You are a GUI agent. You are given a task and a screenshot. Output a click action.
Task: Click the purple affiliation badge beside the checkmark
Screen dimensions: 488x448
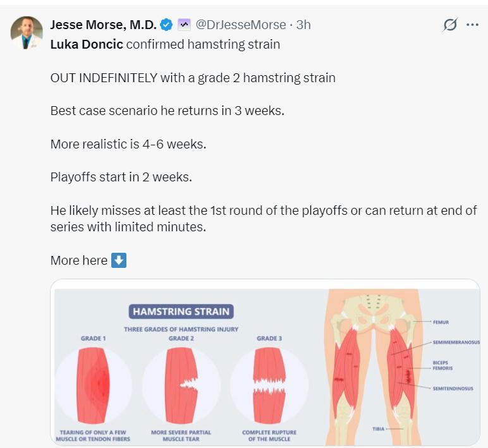click(x=184, y=25)
